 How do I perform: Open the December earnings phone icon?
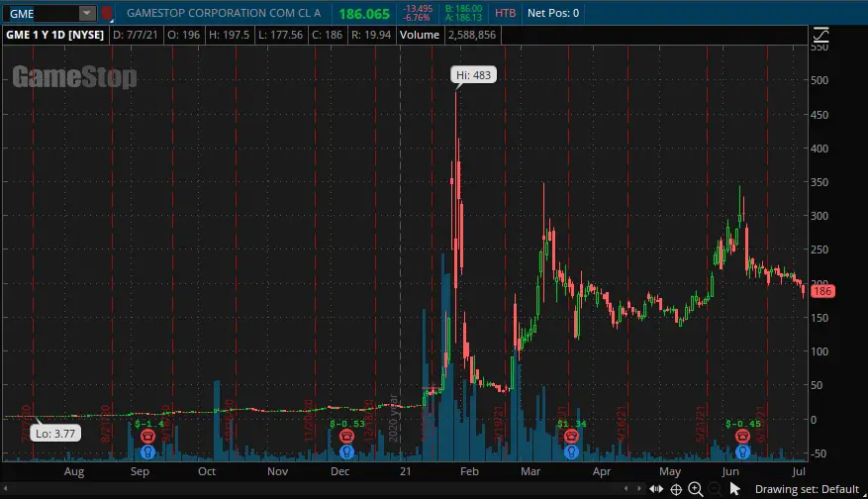(346, 436)
